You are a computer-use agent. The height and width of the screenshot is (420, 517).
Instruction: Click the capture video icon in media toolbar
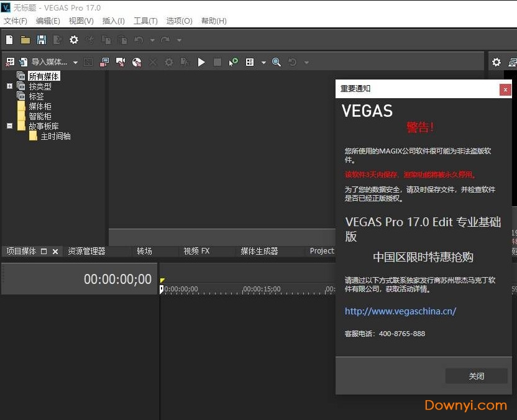[104, 62]
